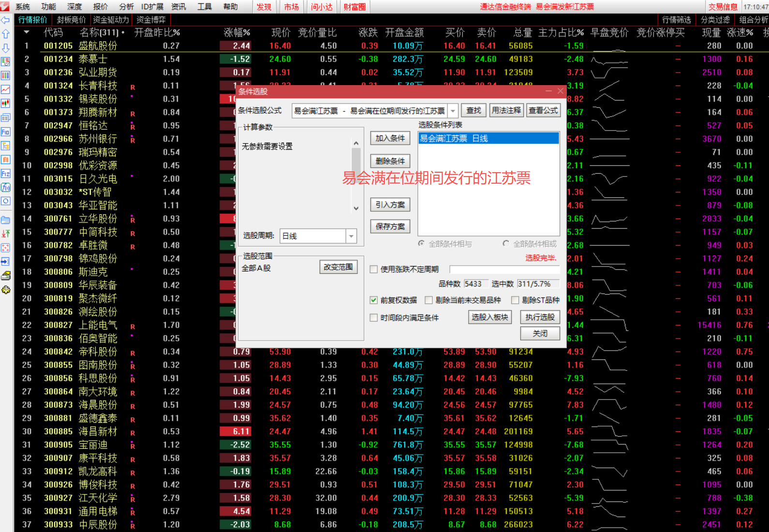Click the square circle icon under formula icon
The image size is (769, 532).
click(x=6, y=201)
